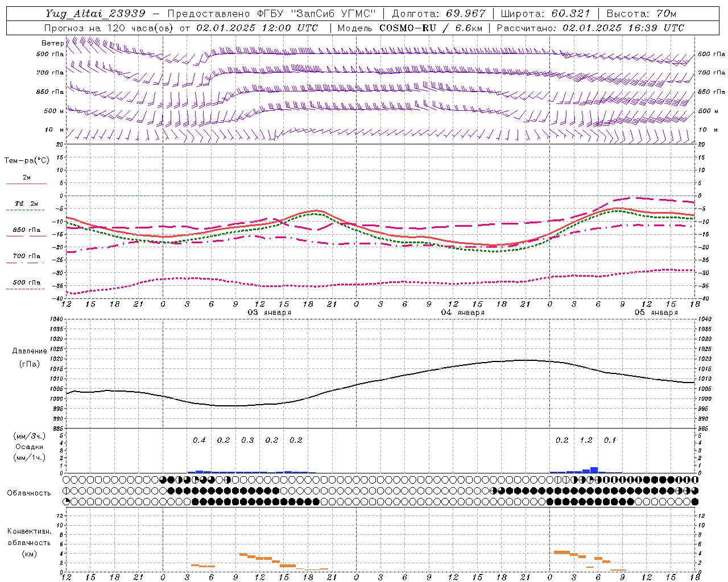Click the '850 гПа' label in temperature legend

(27, 230)
